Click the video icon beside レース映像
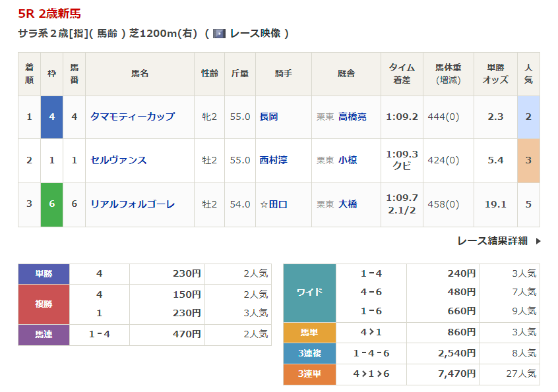558x392 pixels. pyautogui.click(x=219, y=34)
